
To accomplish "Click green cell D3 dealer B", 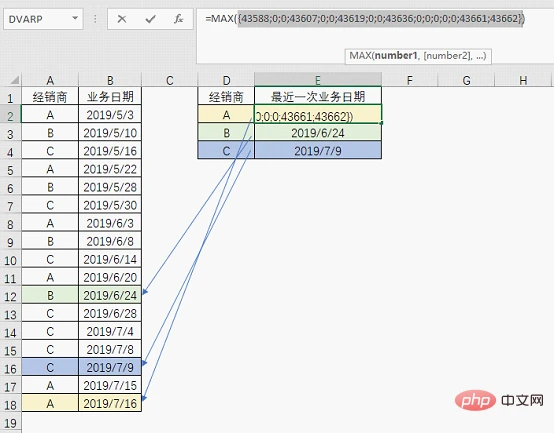I will click(x=226, y=132).
